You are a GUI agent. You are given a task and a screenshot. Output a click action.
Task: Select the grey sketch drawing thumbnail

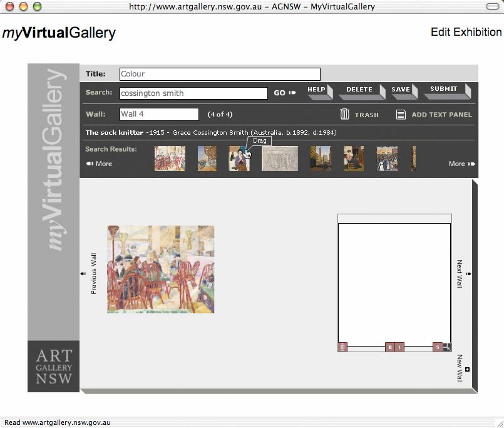280,159
